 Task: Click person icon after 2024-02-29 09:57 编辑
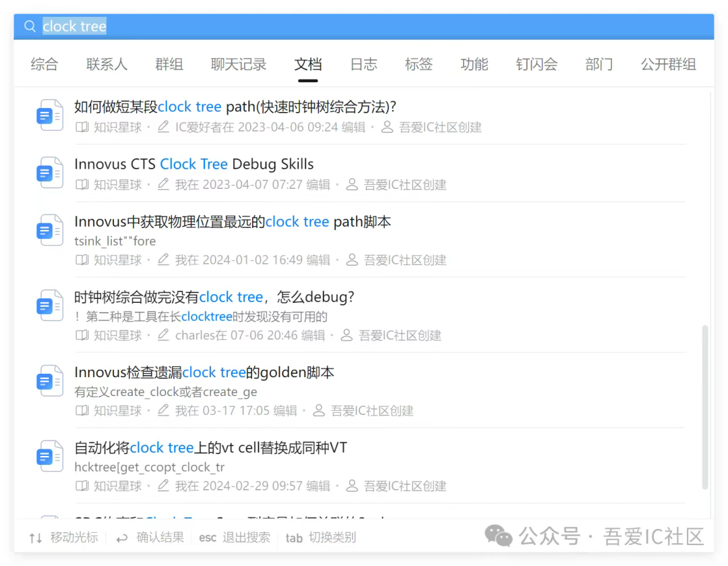pyautogui.click(x=353, y=486)
